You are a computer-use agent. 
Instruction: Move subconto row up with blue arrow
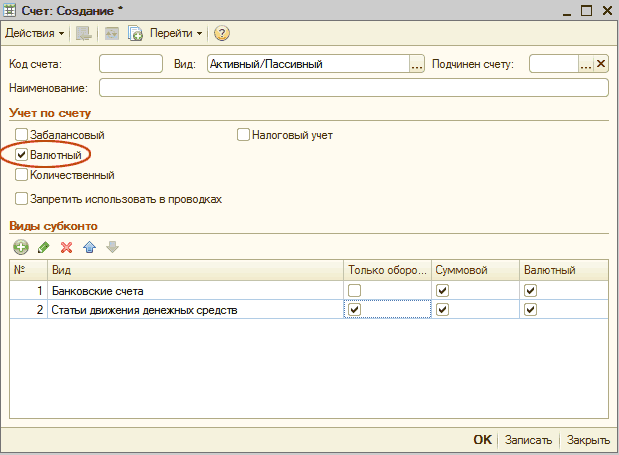tap(89, 247)
